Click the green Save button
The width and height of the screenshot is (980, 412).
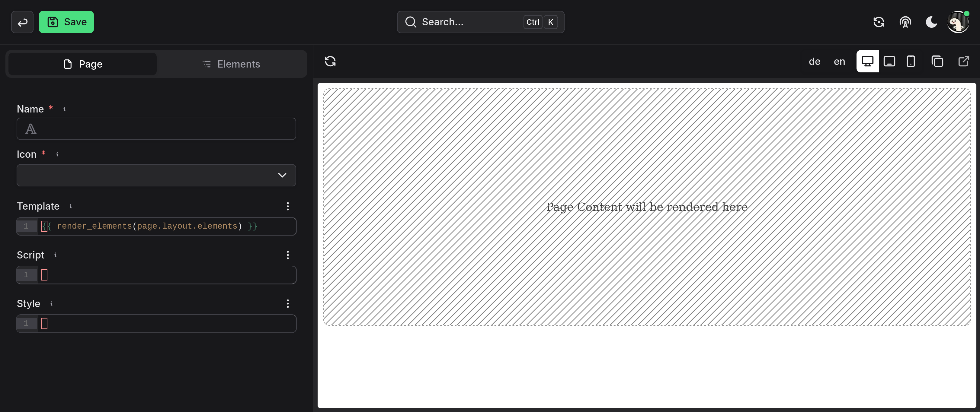click(x=66, y=22)
